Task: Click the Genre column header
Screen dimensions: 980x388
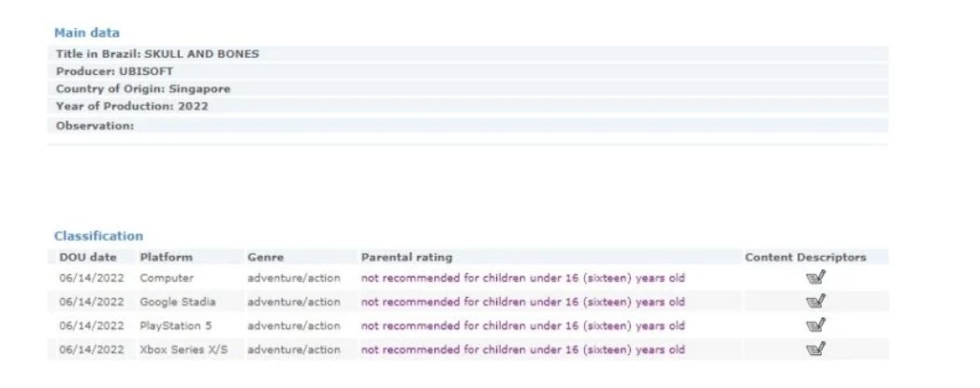Action: pyautogui.click(x=265, y=257)
